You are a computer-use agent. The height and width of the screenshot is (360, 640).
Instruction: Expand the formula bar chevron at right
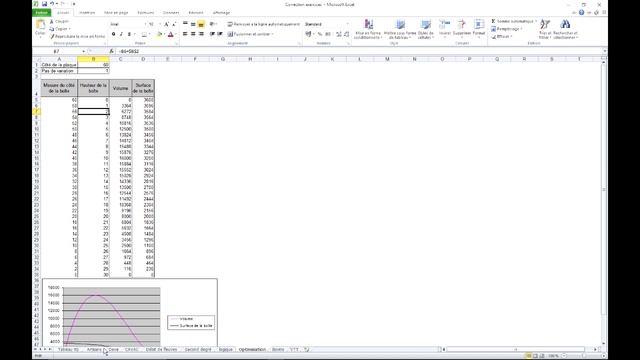click(604, 51)
